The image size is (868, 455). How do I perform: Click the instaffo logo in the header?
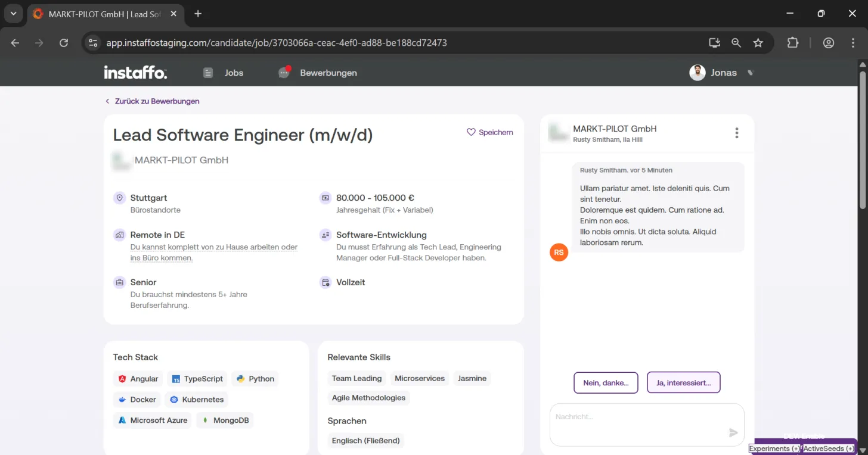pos(135,73)
